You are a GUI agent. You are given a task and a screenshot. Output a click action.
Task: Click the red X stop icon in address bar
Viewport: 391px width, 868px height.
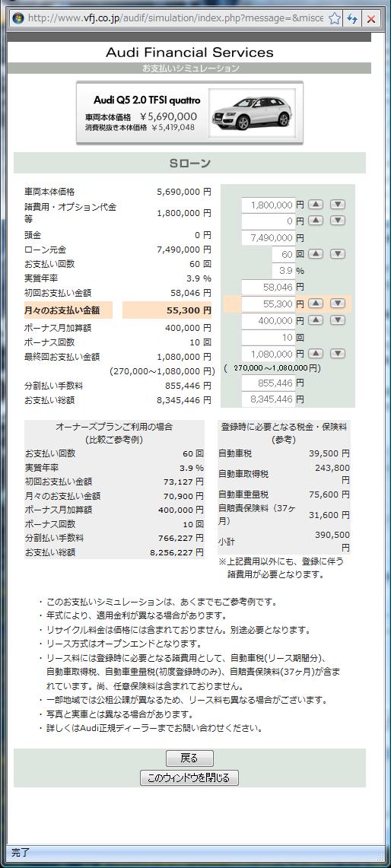[370, 18]
